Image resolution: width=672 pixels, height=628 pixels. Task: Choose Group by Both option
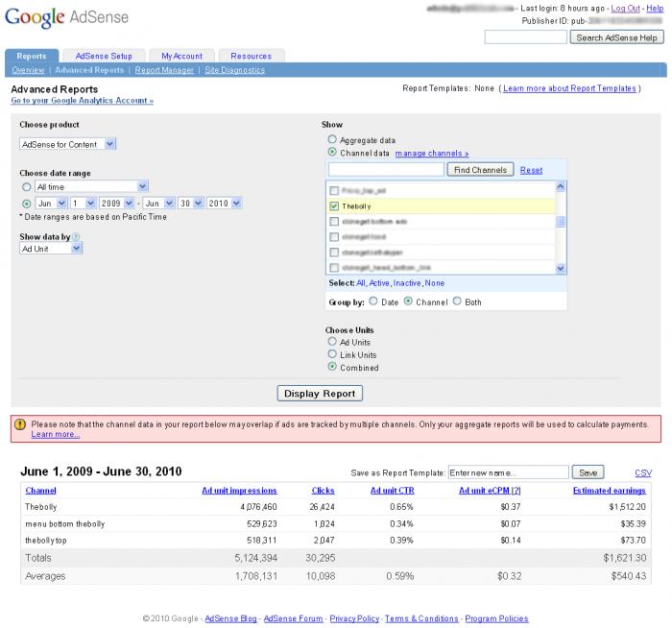coord(457,301)
